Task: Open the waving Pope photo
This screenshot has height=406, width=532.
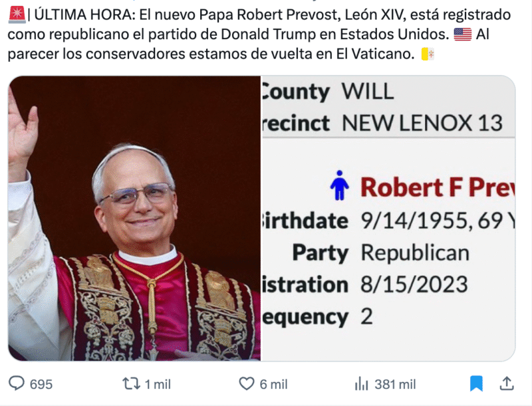Action: coord(133,219)
